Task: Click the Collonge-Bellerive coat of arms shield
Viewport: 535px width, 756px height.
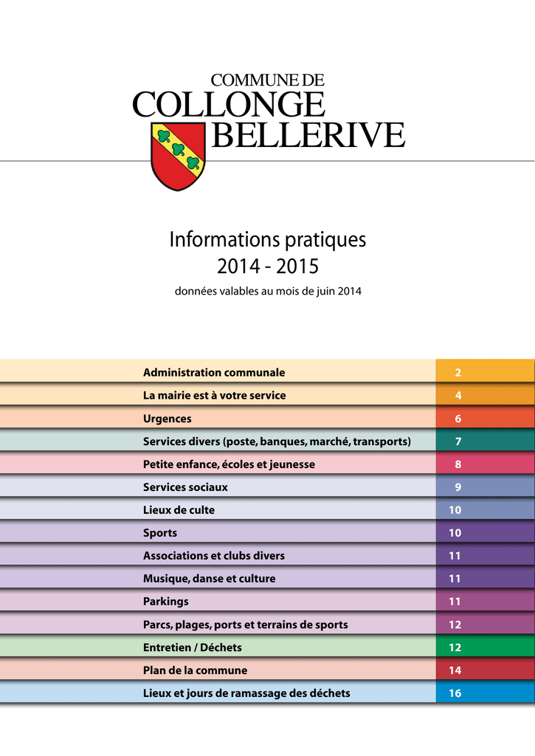Action: 178,156
